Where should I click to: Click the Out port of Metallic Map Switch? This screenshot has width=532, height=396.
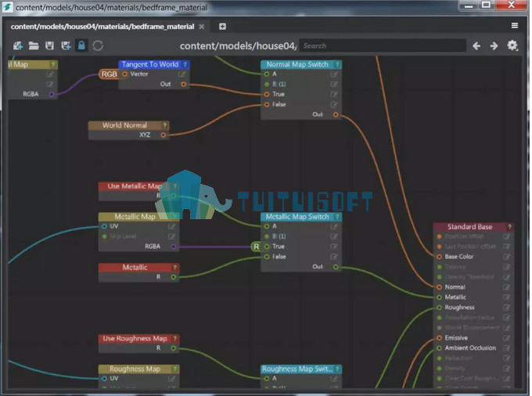tap(336, 267)
